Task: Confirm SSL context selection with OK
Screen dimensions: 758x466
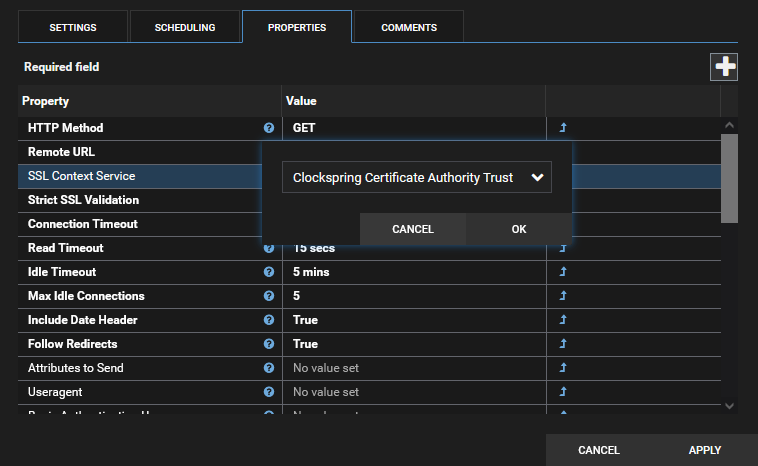Action: (519, 229)
